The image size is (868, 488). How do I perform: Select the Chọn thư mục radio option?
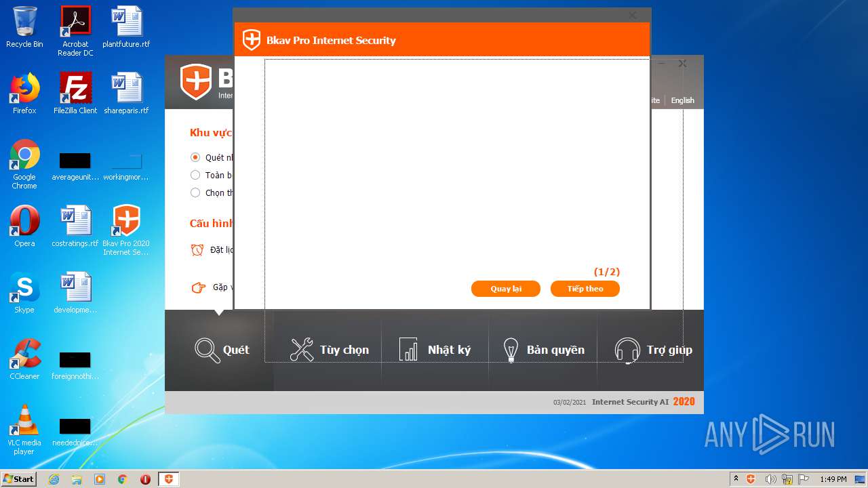(x=195, y=192)
